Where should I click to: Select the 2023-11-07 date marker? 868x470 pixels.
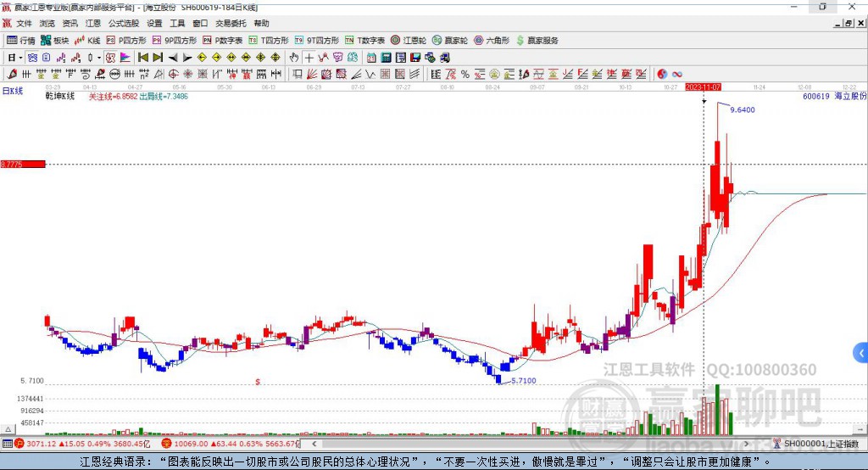point(703,87)
